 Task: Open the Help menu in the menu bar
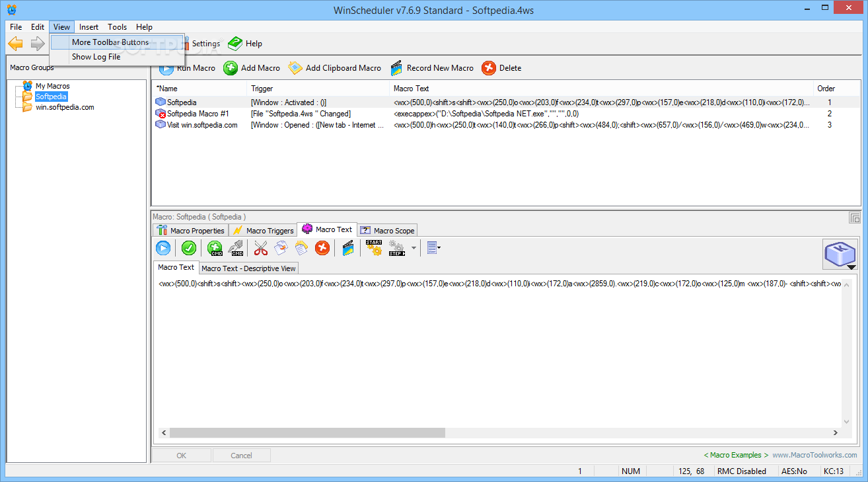click(144, 27)
